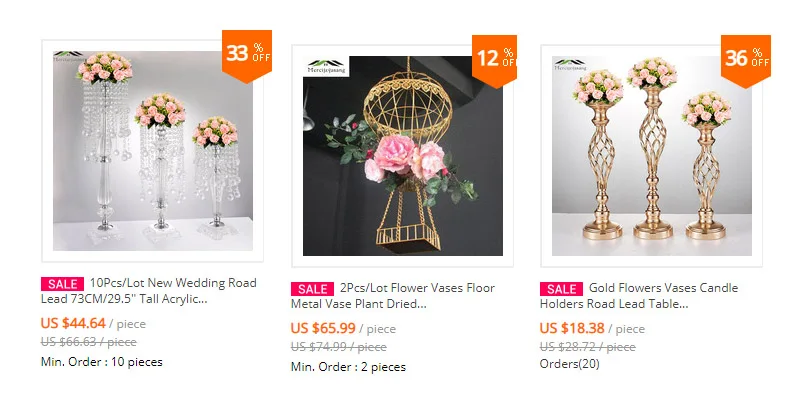Click the SALE tag on flower vases floor item
This screenshot has height=400, width=800.
[x=312, y=289]
